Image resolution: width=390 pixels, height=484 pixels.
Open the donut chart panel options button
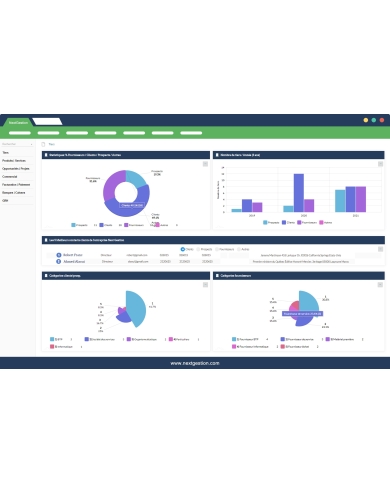205,164
